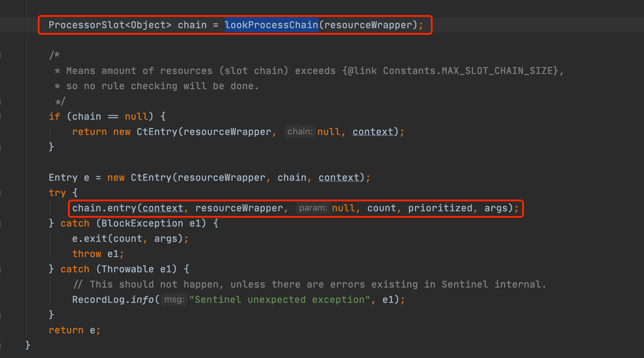This screenshot has width=644, height=358.
Task: Click the 'chain:' inlay parameter hint
Action: pos(300,131)
